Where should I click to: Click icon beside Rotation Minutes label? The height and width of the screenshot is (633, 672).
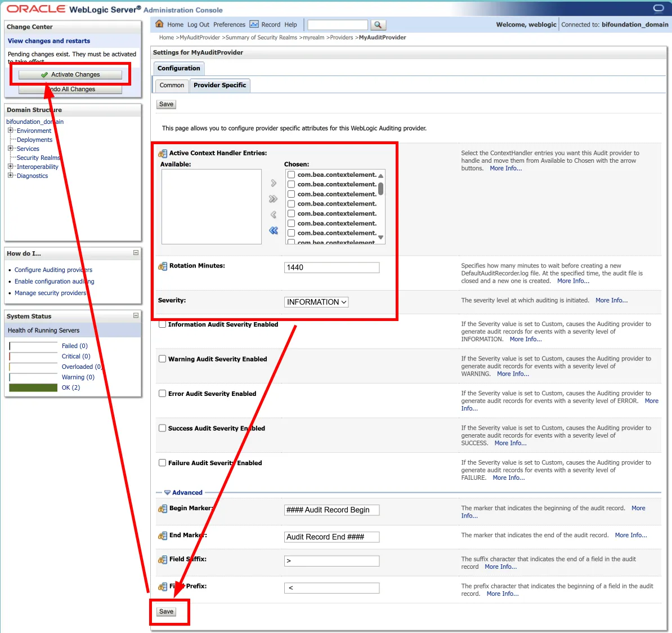(163, 266)
